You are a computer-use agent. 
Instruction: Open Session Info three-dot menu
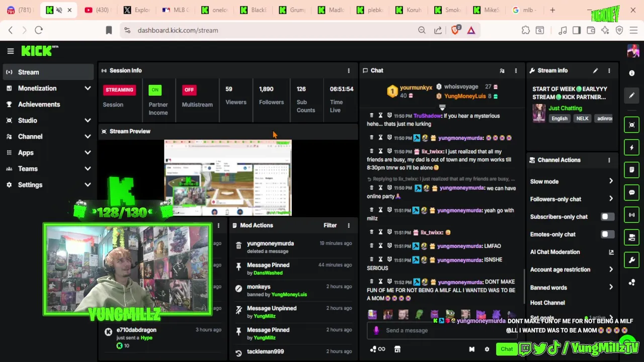348,70
